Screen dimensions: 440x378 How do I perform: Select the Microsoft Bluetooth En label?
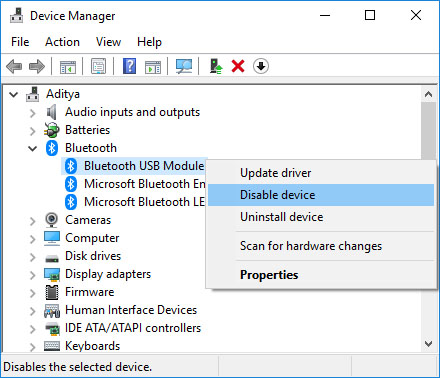(x=145, y=184)
